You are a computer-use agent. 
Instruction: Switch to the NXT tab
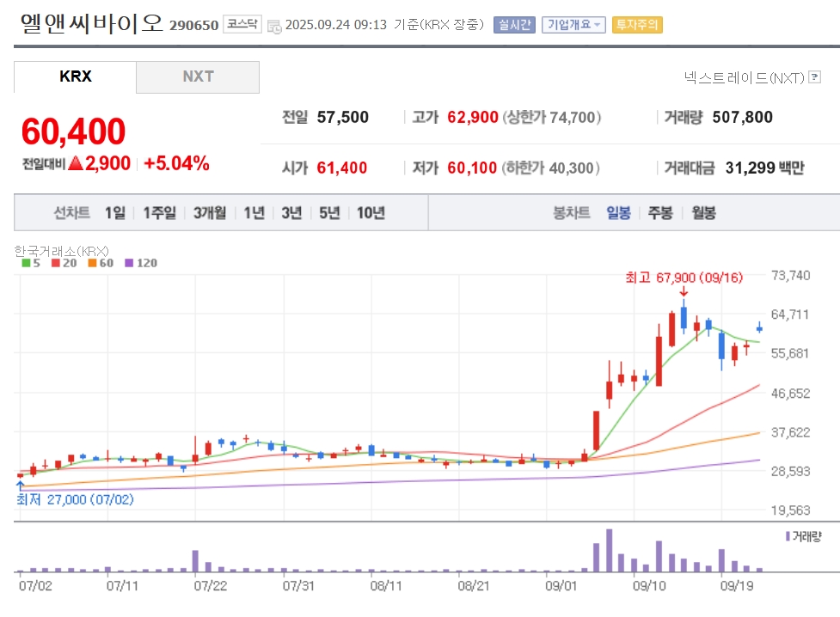point(198,76)
